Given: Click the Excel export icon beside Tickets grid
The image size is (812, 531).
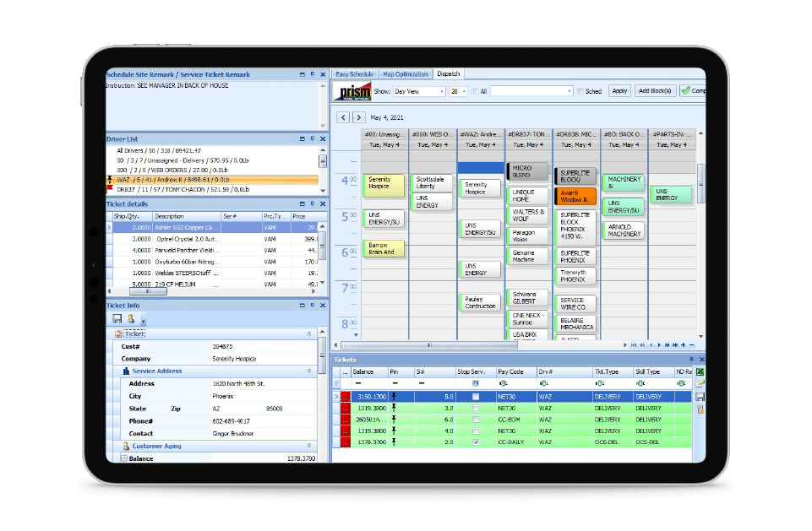Looking at the screenshot, I should (700, 371).
